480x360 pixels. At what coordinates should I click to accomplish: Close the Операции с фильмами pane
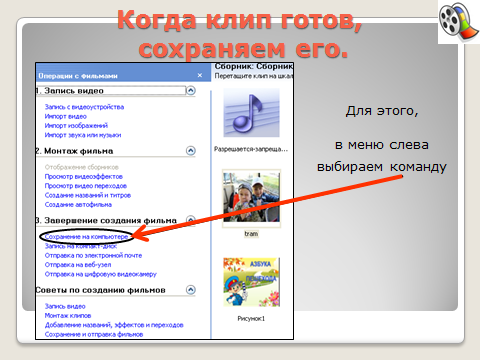tap(200, 75)
